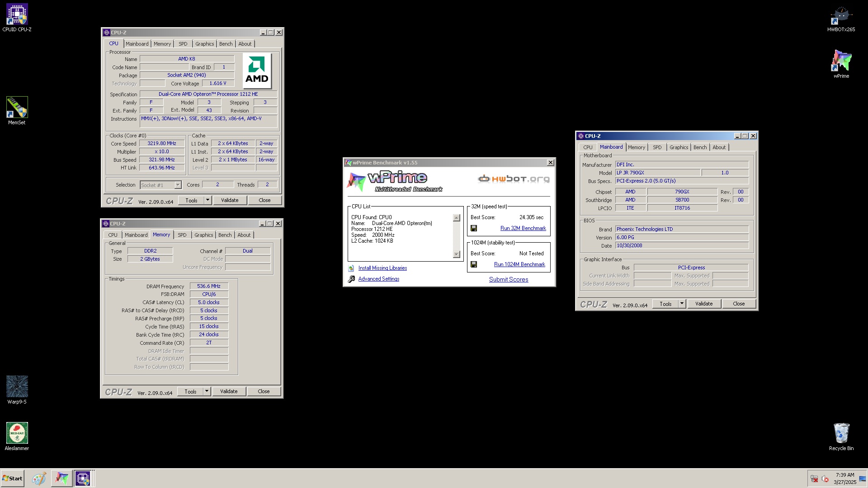This screenshot has height=488, width=868.
Task: Click the Southbridge value SB700
Action: pyautogui.click(x=682, y=200)
